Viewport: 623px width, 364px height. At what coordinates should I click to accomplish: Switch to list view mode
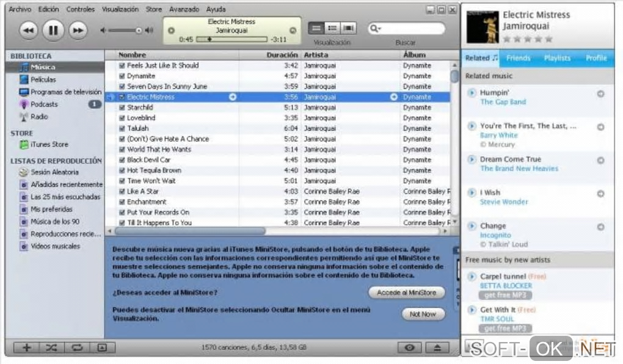[316, 28]
